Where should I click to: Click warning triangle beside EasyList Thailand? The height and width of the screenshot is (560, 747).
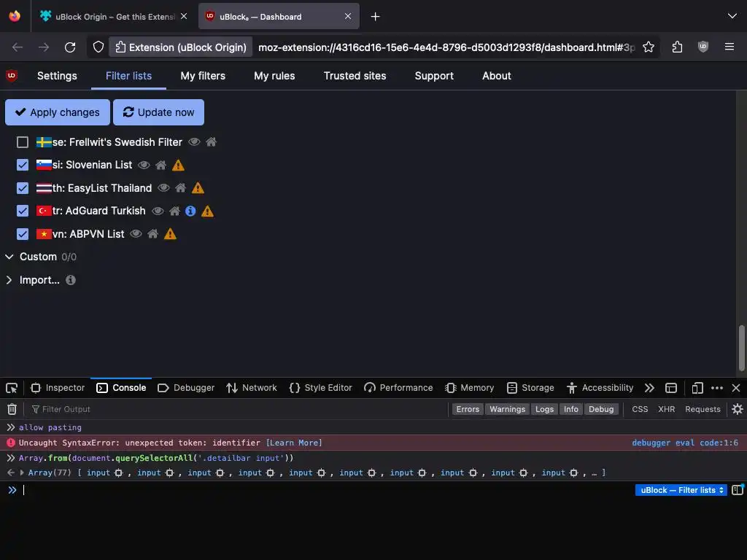point(198,188)
